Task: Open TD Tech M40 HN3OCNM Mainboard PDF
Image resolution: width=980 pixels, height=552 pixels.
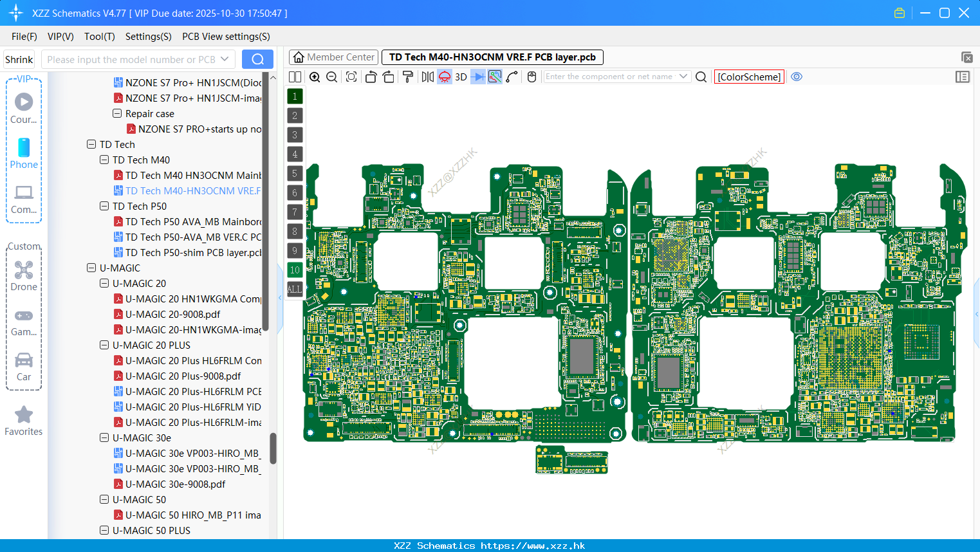Action: tap(187, 175)
